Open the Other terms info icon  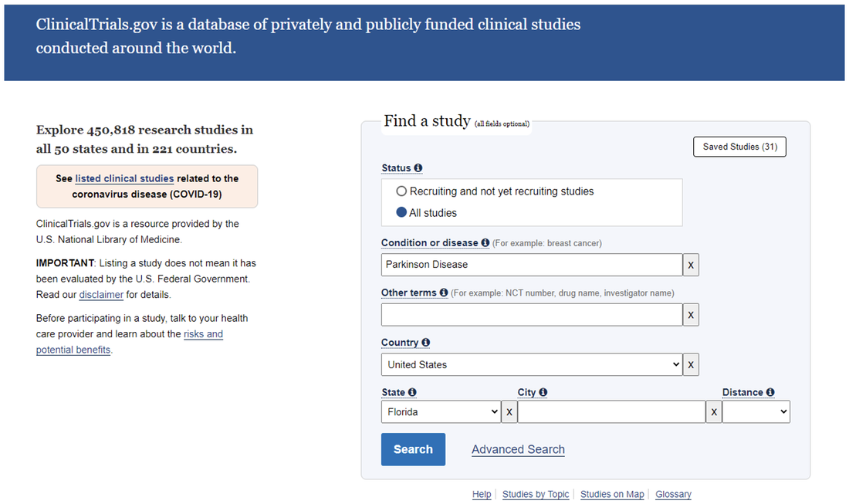(444, 293)
